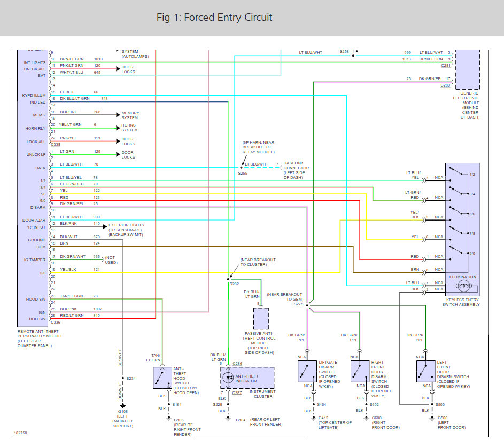504x448 pixels.
Task: Click the (NOT USED) label
Action: (x=111, y=260)
